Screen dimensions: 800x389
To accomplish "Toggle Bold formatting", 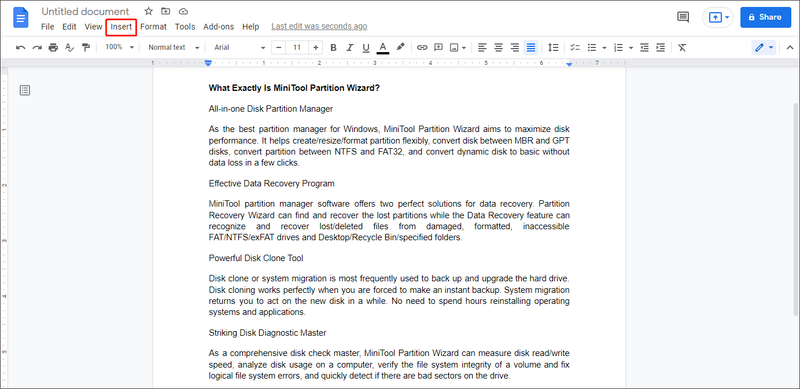I will tap(333, 47).
